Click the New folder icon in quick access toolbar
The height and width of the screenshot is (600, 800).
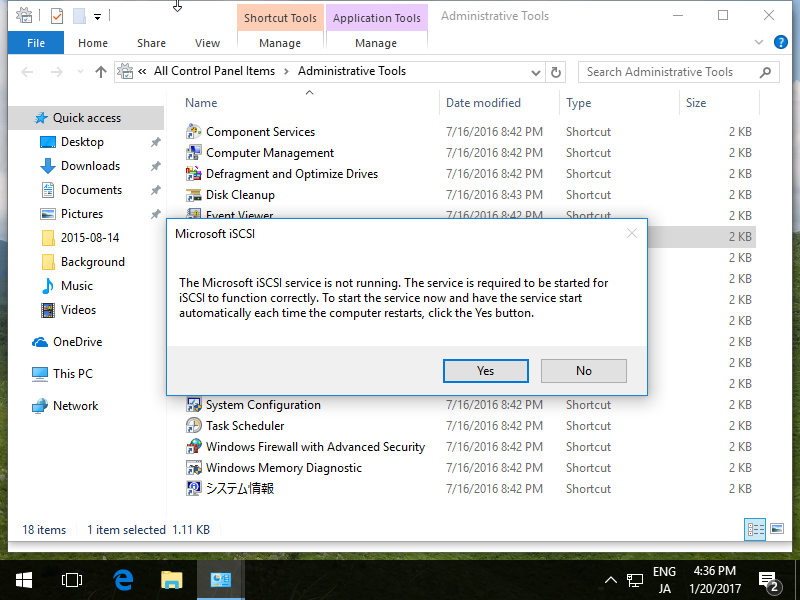[x=79, y=16]
